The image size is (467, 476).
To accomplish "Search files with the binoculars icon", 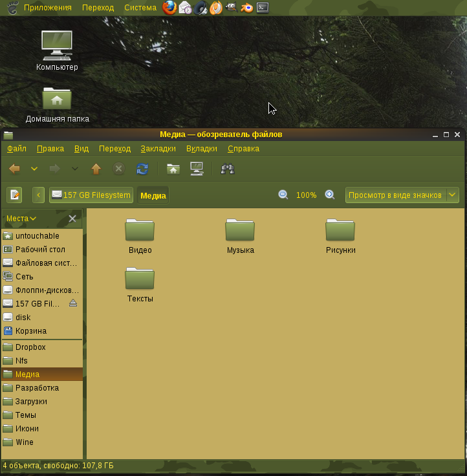I will coord(228,169).
